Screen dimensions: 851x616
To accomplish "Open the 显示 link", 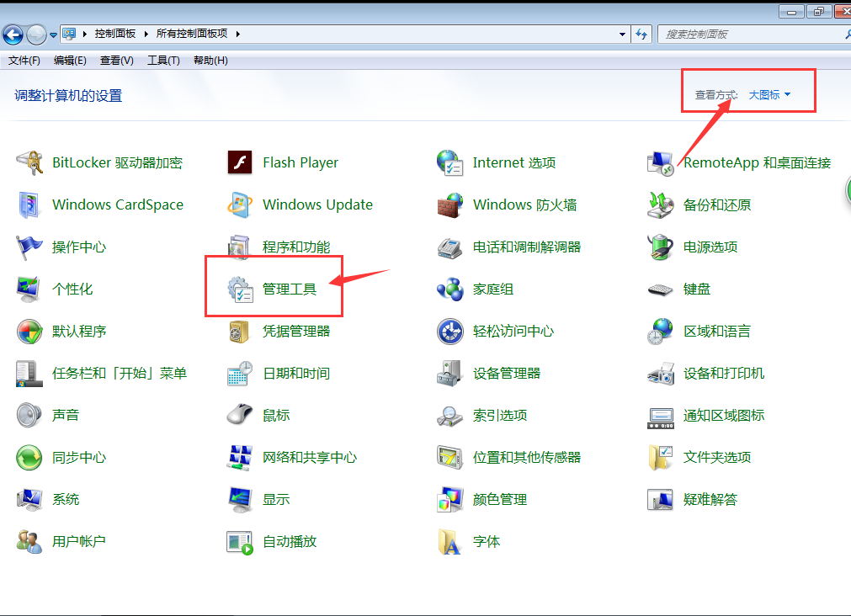I will pos(276,499).
